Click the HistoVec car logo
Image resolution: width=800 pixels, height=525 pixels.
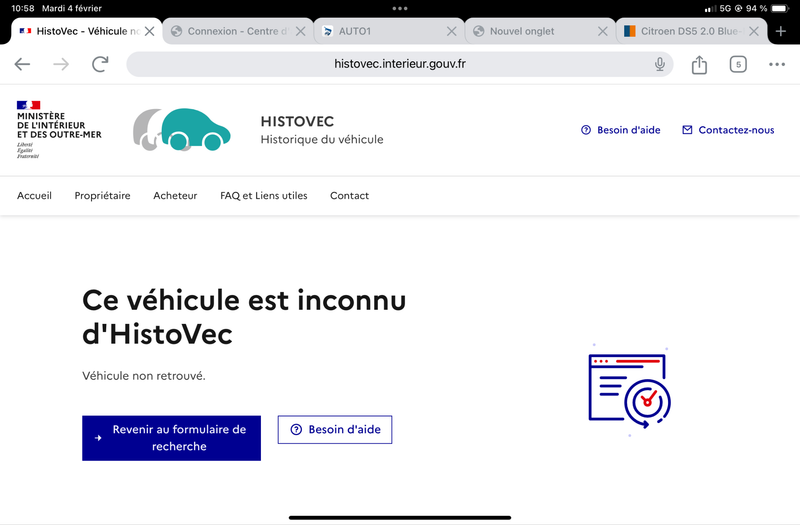click(182, 130)
